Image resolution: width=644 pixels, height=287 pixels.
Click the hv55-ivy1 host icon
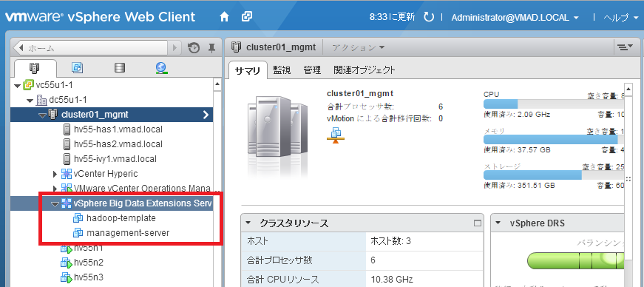tap(67, 159)
